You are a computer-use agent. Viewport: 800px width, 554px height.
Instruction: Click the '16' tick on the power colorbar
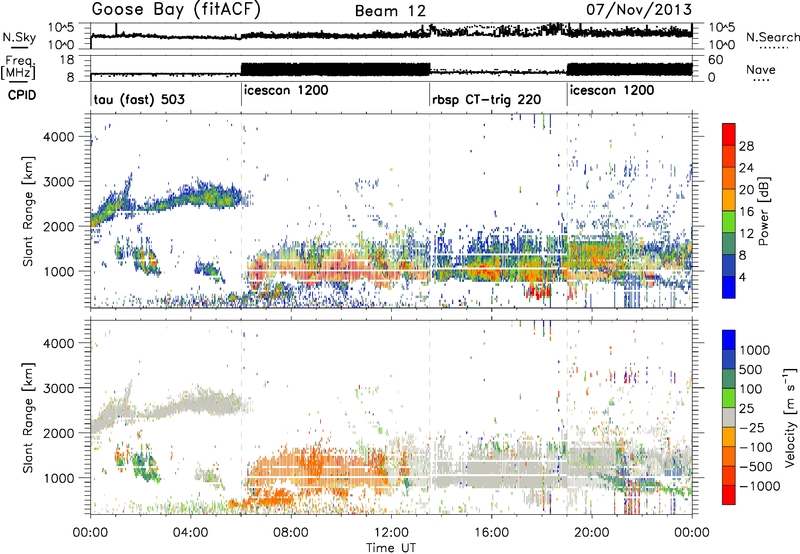746,212
